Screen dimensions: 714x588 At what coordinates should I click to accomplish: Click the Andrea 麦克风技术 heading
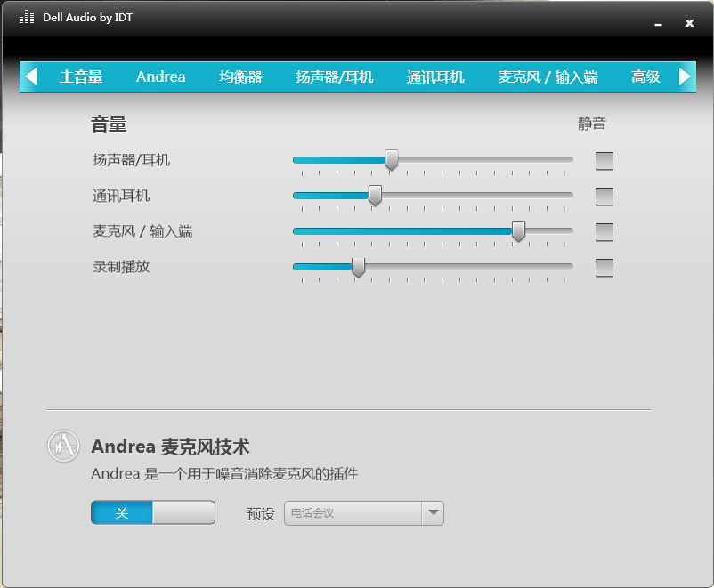tap(170, 447)
